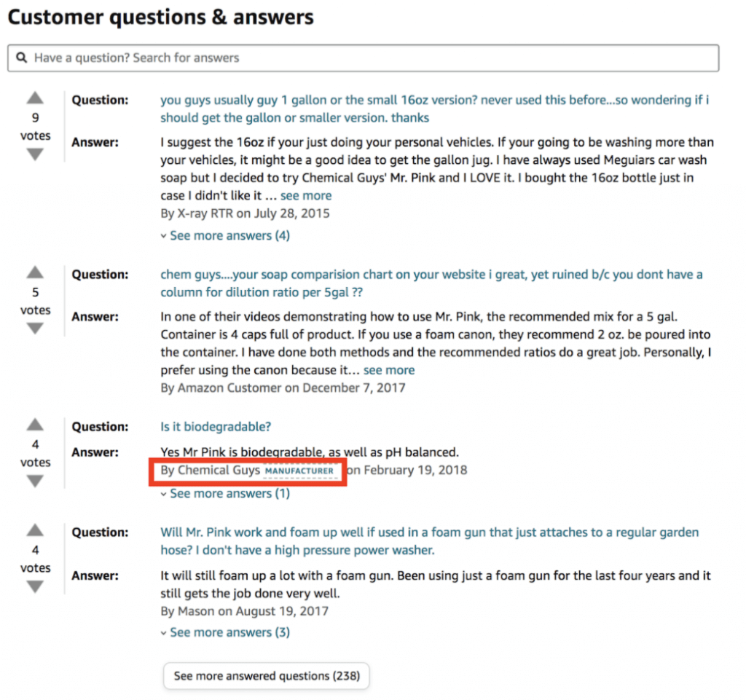The image size is (746, 700).
Task: Click the search magnifier icon
Action: (x=23, y=58)
